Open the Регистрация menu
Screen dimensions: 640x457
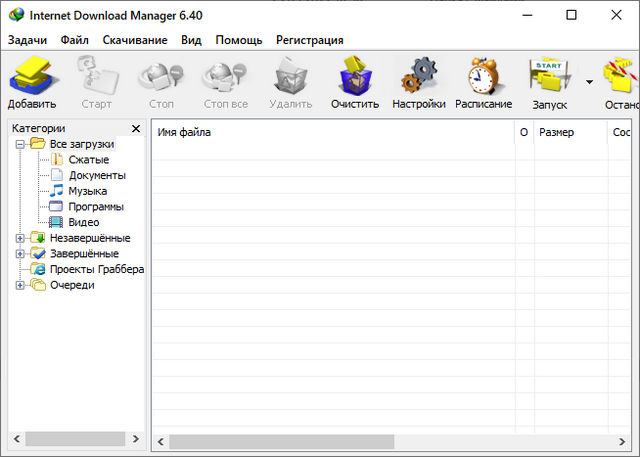click(x=309, y=40)
